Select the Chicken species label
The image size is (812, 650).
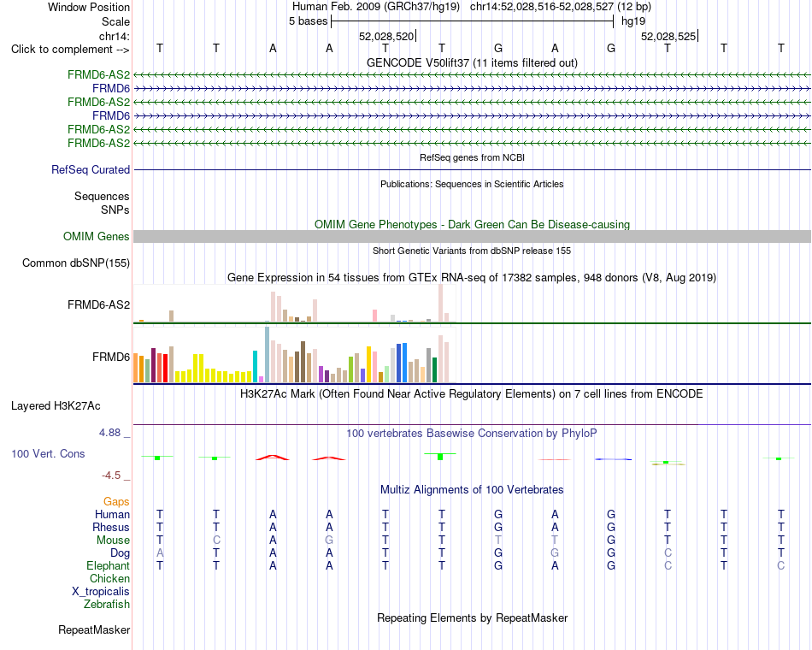tap(109, 578)
